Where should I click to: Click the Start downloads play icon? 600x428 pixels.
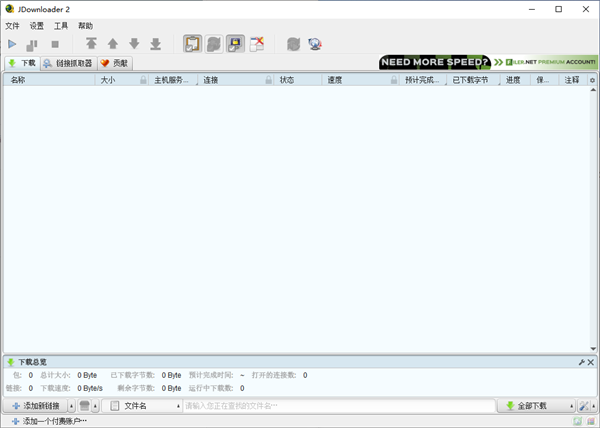click(x=12, y=44)
